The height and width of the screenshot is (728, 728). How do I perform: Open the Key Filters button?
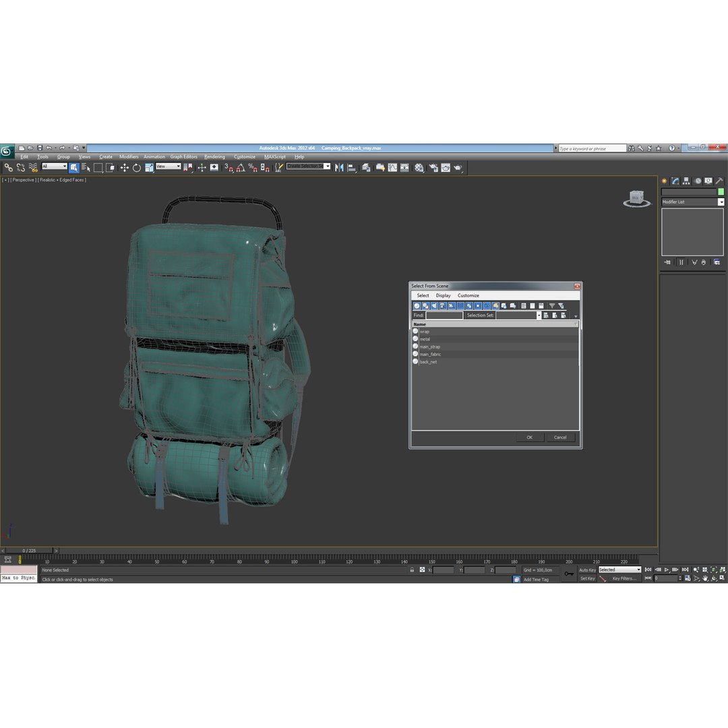(x=624, y=578)
